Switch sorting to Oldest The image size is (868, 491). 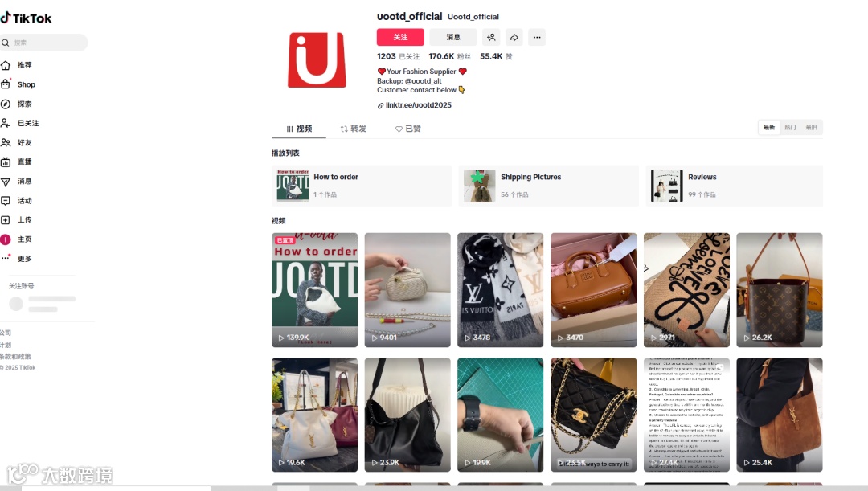811,127
